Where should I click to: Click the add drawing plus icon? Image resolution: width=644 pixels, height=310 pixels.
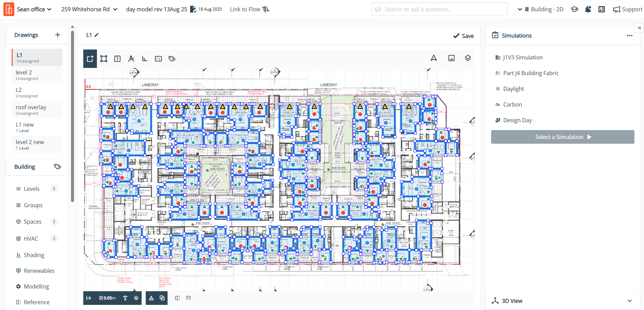tap(58, 35)
